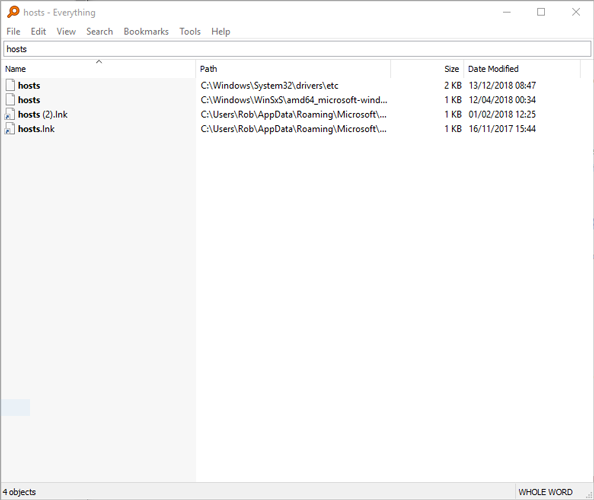Open the View menu
Screen dimensions: 594x500
pyautogui.click(x=66, y=31)
